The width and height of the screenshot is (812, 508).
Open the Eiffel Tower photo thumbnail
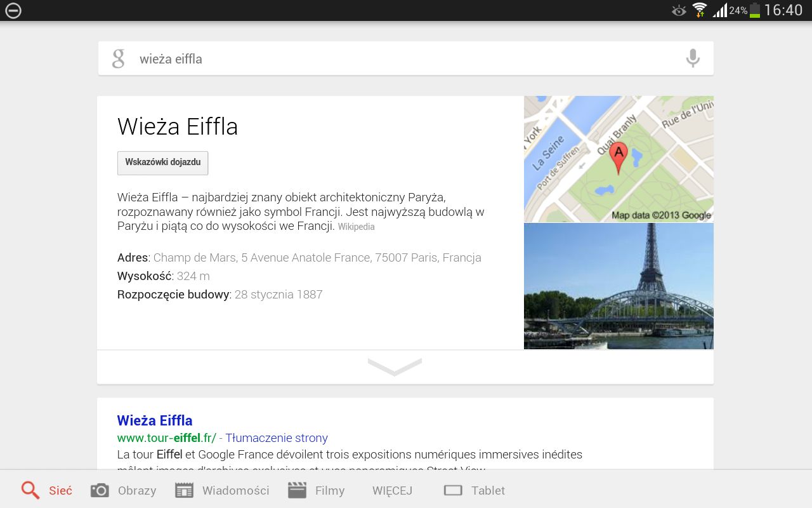click(619, 286)
